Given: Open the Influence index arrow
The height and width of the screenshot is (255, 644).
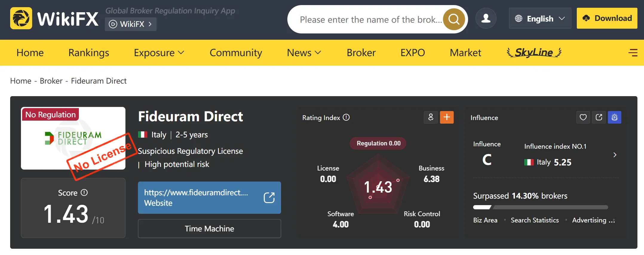Looking at the screenshot, I should (615, 155).
